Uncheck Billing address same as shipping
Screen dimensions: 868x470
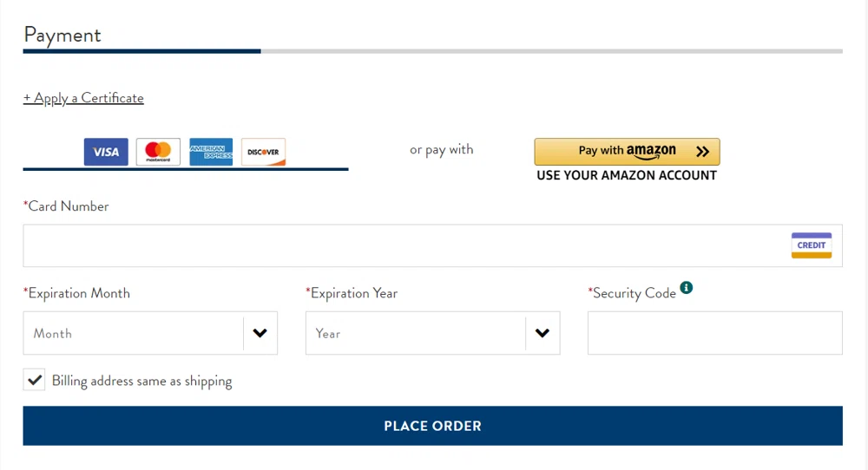point(35,380)
